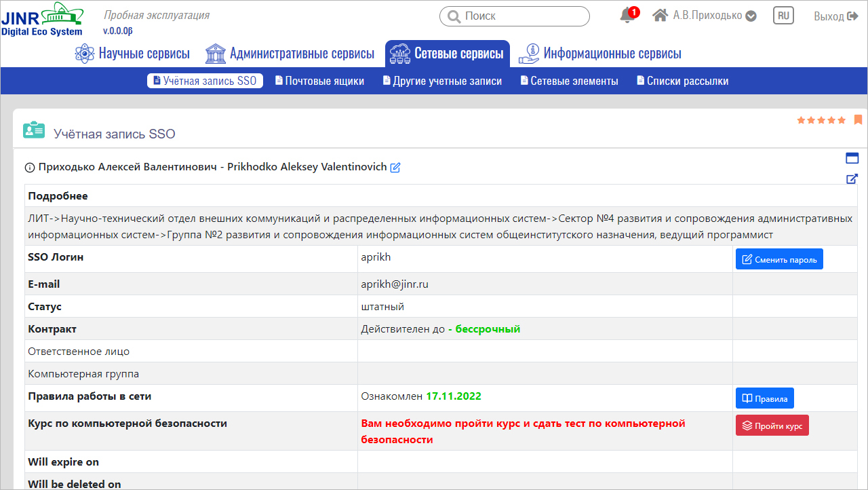Click the logout exit icon
868x490 pixels.
[x=853, y=16]
